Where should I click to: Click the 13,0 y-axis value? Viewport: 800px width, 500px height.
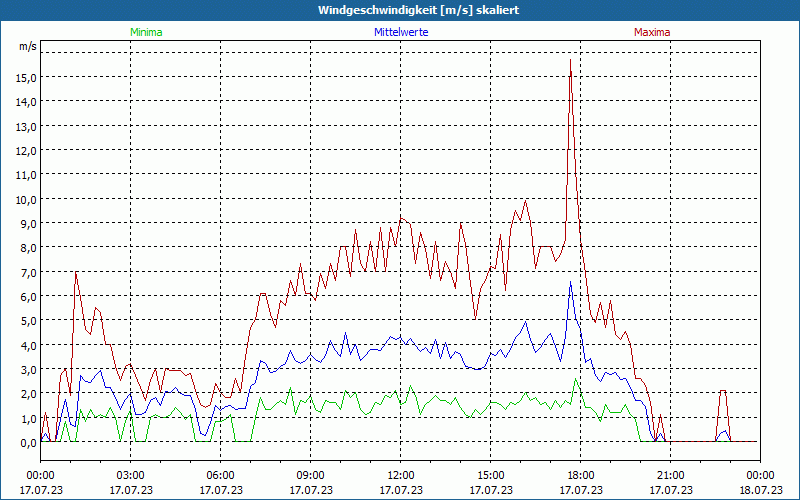point(28,127)
